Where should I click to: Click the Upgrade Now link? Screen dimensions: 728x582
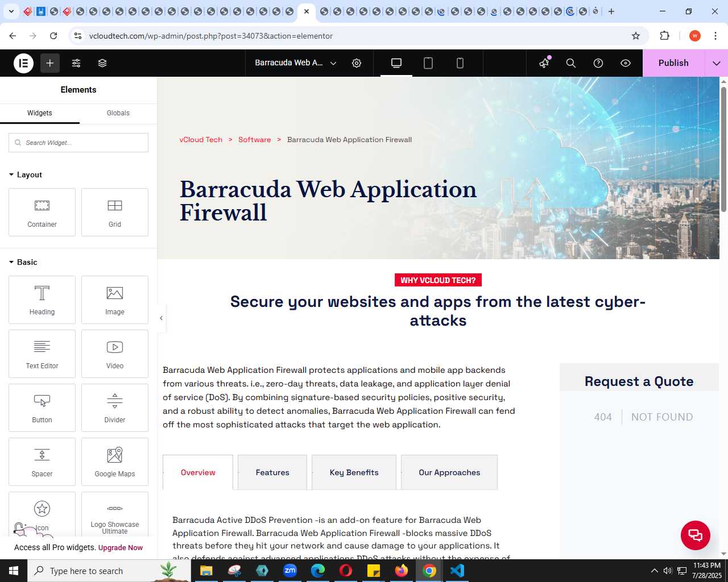coord(121,548)
